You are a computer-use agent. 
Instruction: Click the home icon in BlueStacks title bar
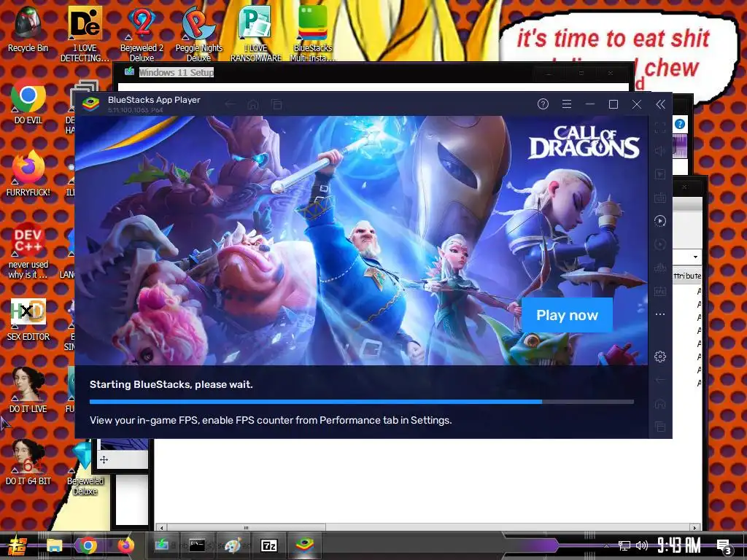(x=253, y=104)
